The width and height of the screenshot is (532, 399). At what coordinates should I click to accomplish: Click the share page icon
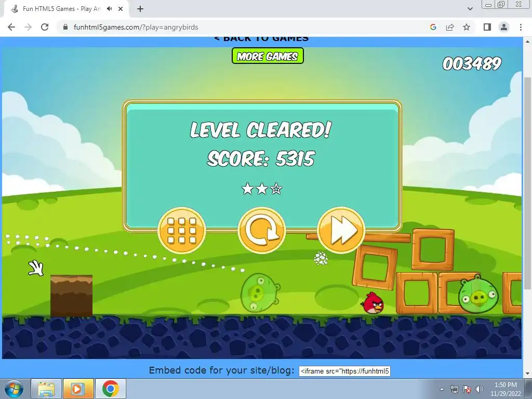point(450,27)
